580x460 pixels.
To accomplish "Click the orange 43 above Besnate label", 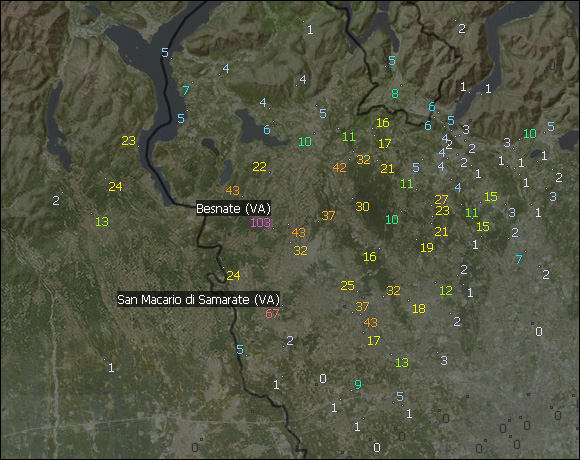I will pyautogui.click(x=233, y=191).
